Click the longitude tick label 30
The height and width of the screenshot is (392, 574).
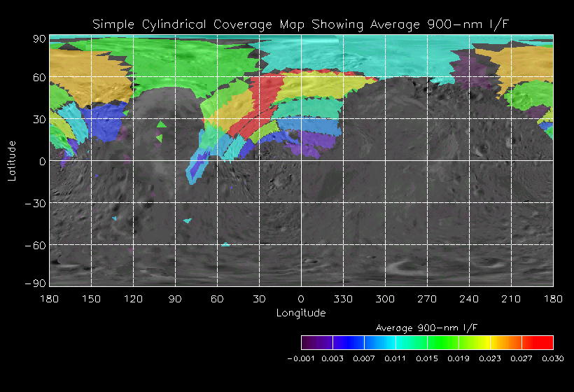coord(259,299)
